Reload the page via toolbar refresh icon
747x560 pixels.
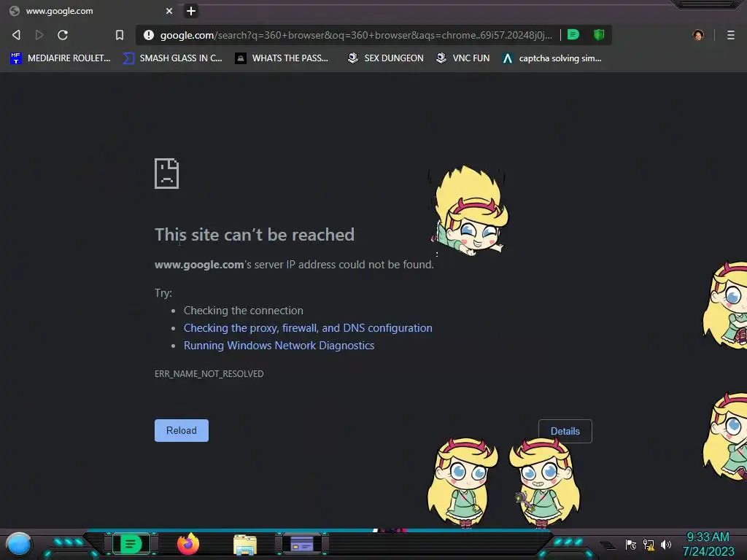[x=63, y=35]
